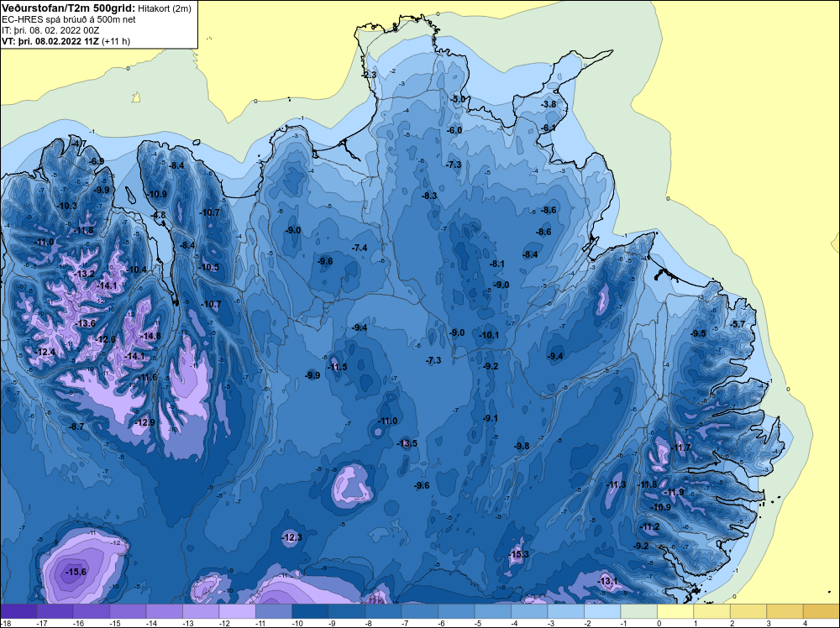The width and height of the screenshot is (840, 628).
Task: Click the -2.3 temperature value near north coast
Action: [369, 75]
